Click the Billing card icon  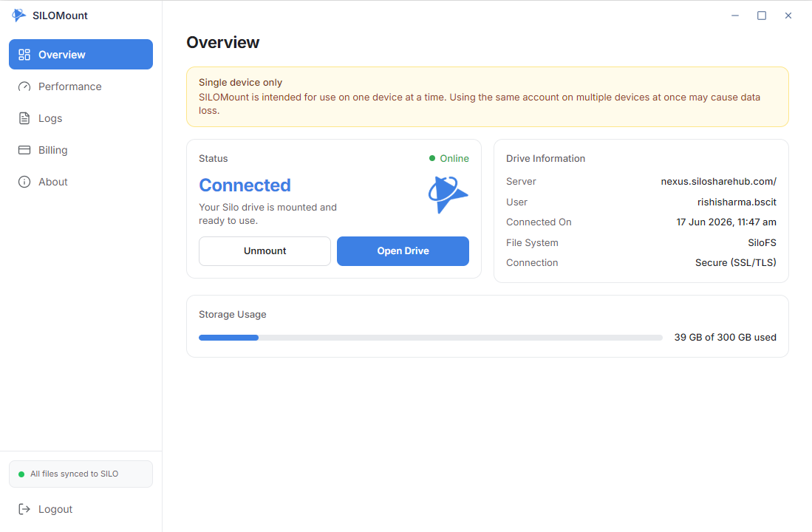coord(24,150)
